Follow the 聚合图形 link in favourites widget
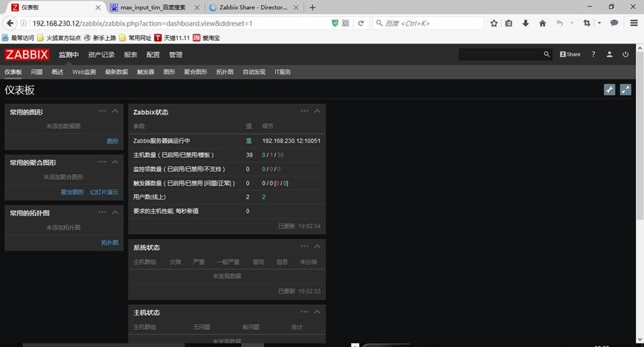The image size is (644, 347). pos(72,192)
